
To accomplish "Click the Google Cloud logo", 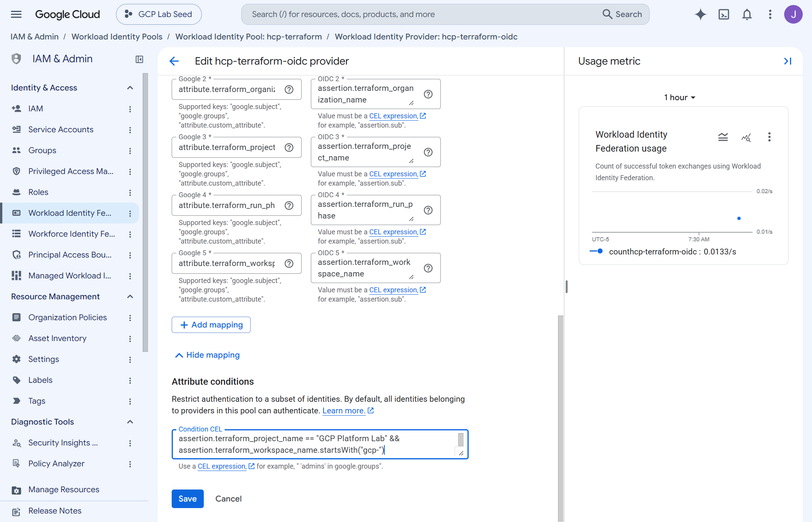I will 68,14.
